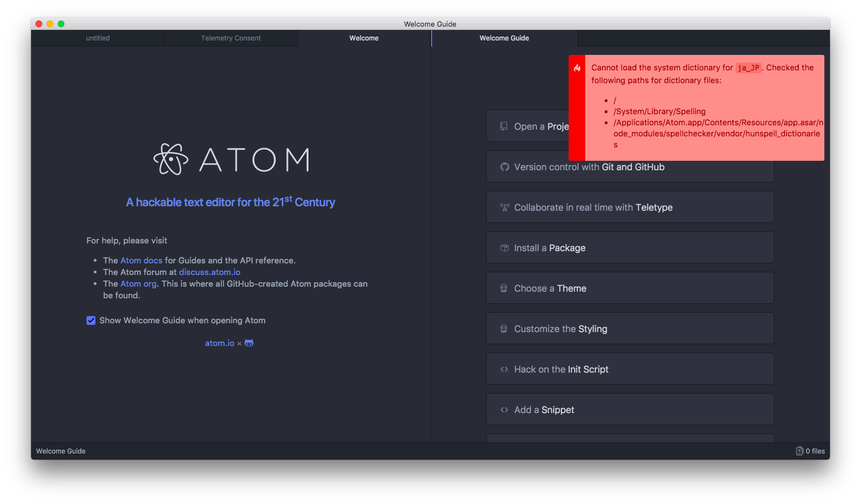Viewport: 861px width, 504px height.
Task: Click the package box icon on Install a Package
Action: click(x=504, y=248)
